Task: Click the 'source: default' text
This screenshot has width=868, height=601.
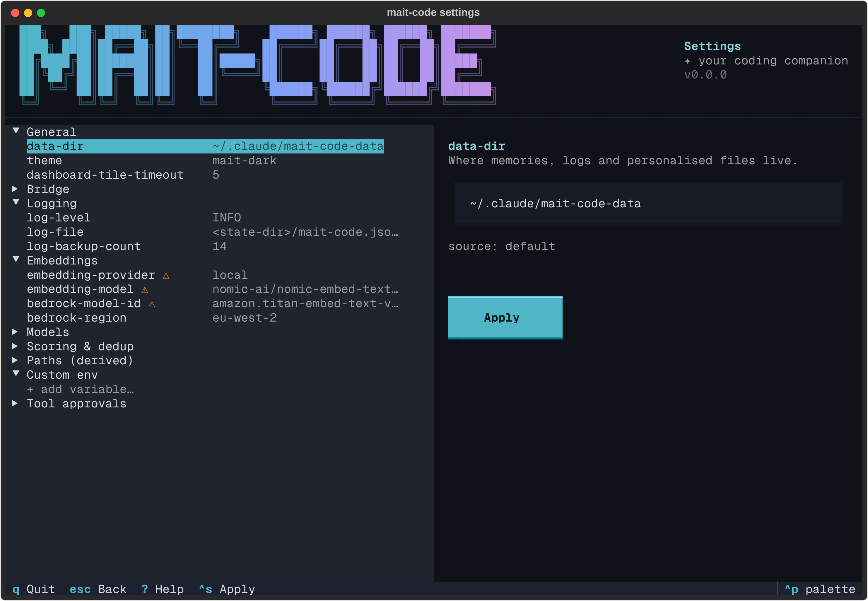Action: click(x=502, y=246)
